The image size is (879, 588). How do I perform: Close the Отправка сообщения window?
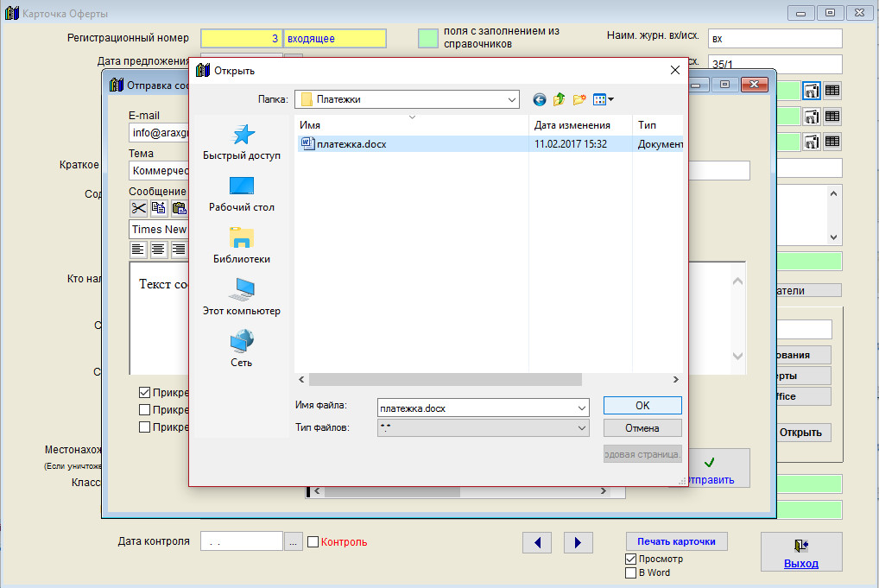[754, 85]
